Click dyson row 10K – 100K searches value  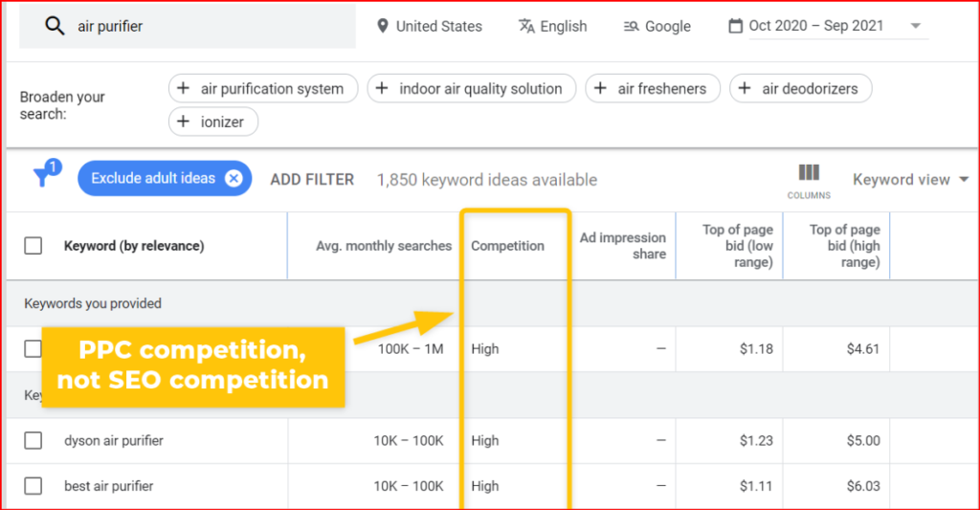click(409, 440)
